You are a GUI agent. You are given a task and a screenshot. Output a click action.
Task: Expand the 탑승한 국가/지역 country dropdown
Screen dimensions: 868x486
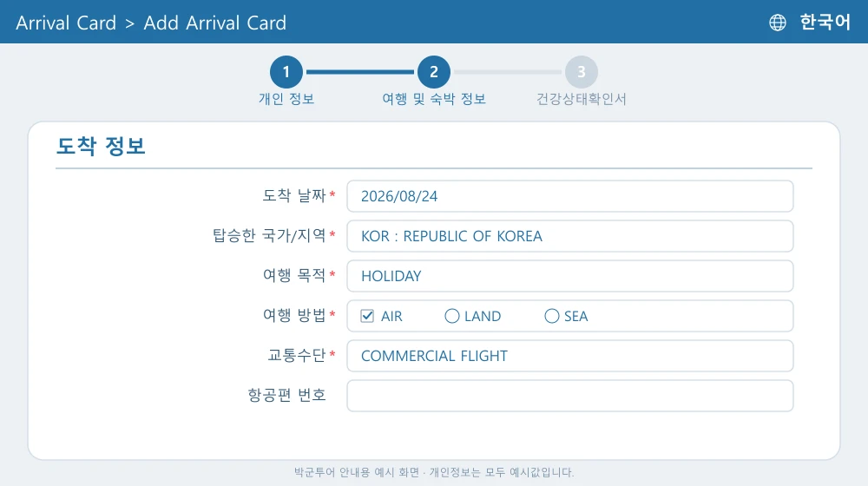[x=570, y=236]
